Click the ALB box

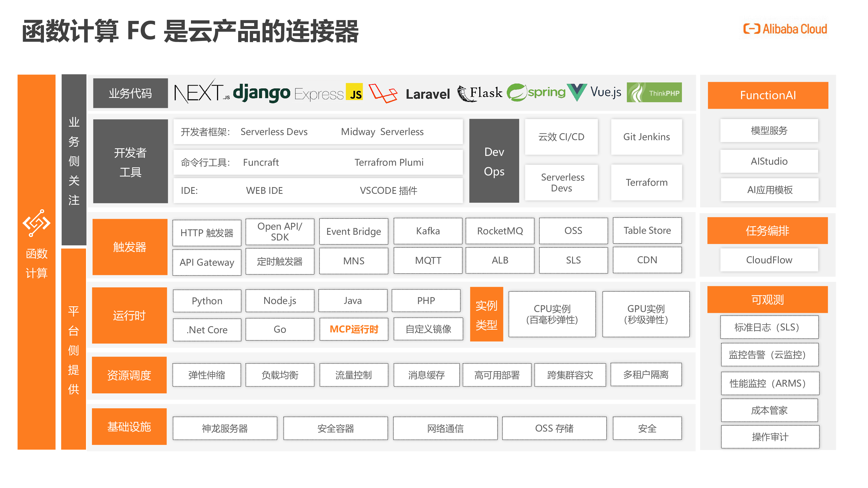(x=500, y=260)
